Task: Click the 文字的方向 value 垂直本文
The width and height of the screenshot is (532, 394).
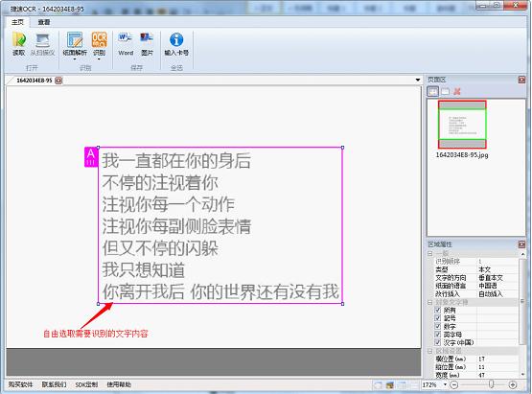Action: (x=491, y=278)
